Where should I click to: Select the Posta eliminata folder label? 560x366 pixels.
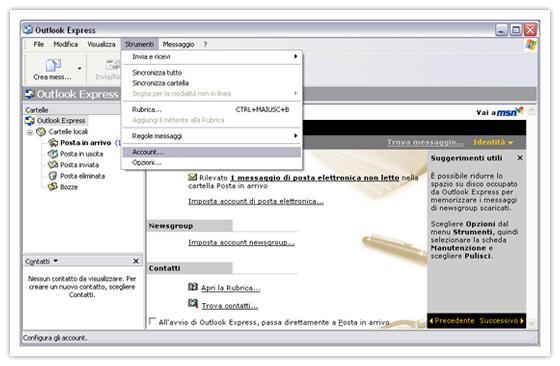(x=82, y=176)
